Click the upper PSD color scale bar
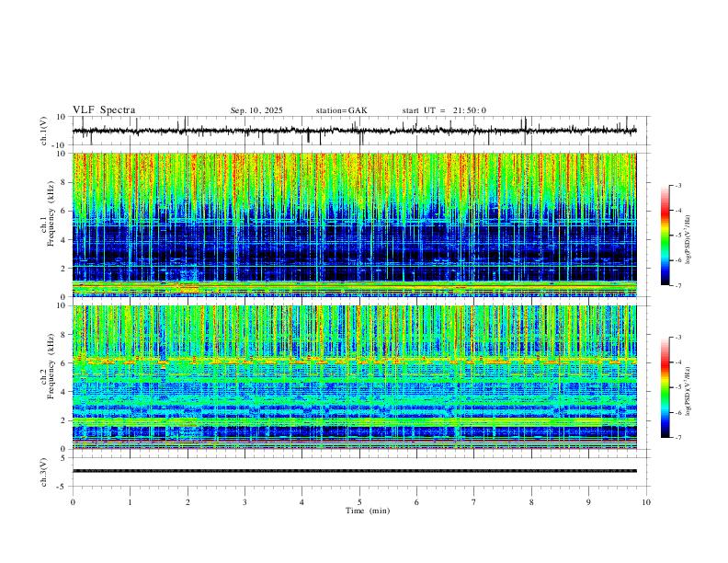 coord(665,236)
